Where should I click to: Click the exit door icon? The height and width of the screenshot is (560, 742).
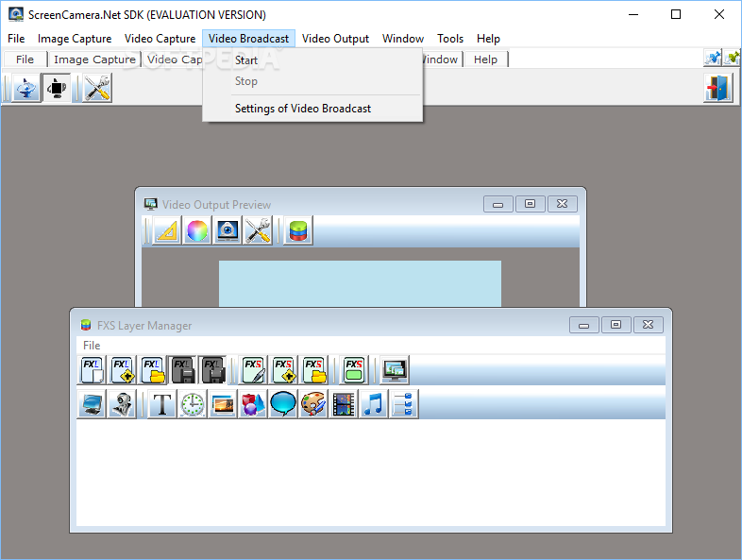coord(718,88)
